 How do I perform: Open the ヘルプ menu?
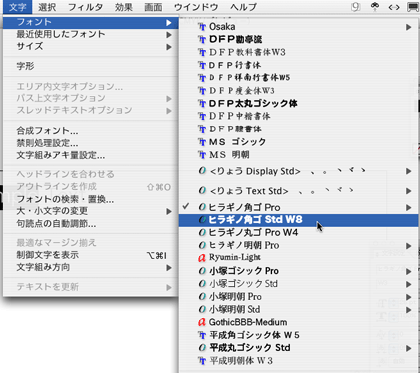243,7
